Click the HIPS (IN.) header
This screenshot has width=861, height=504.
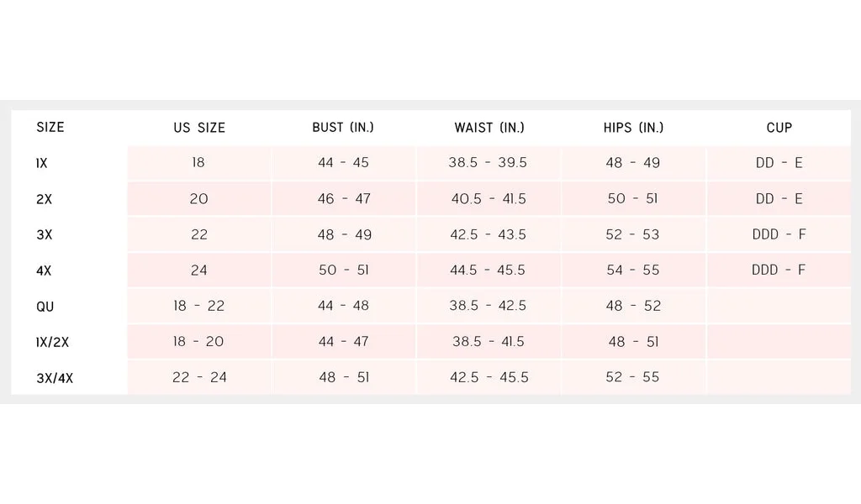(634, 128)
